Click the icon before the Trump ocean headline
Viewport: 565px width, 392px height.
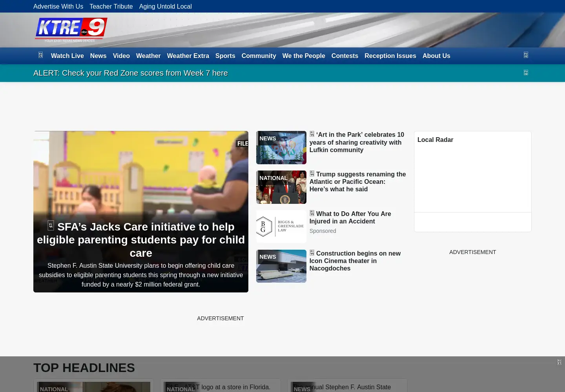point(312,174)
